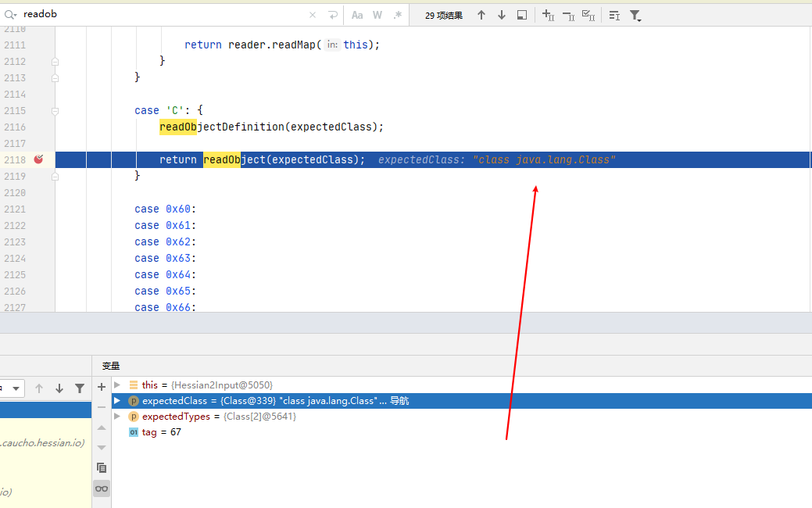
Task: Insert newline in search field icon
Action: tap(333, 15)
